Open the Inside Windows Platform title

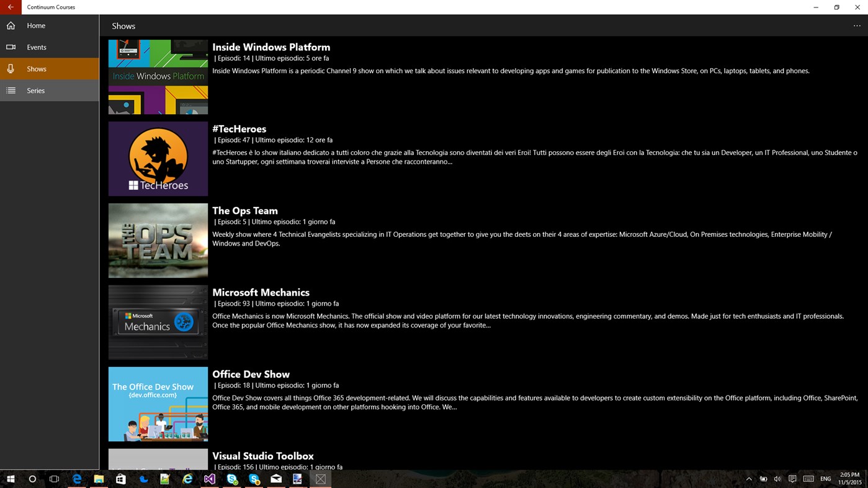(x=271, y=47)
